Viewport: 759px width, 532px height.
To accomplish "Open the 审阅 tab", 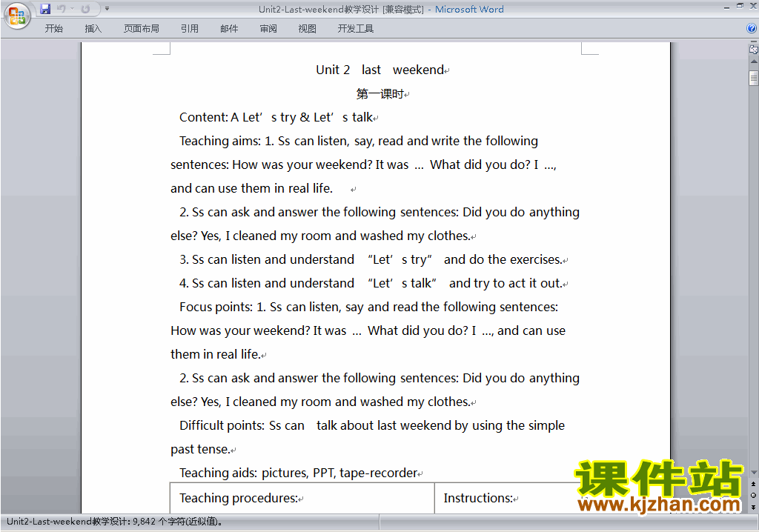I will point(268,29).
